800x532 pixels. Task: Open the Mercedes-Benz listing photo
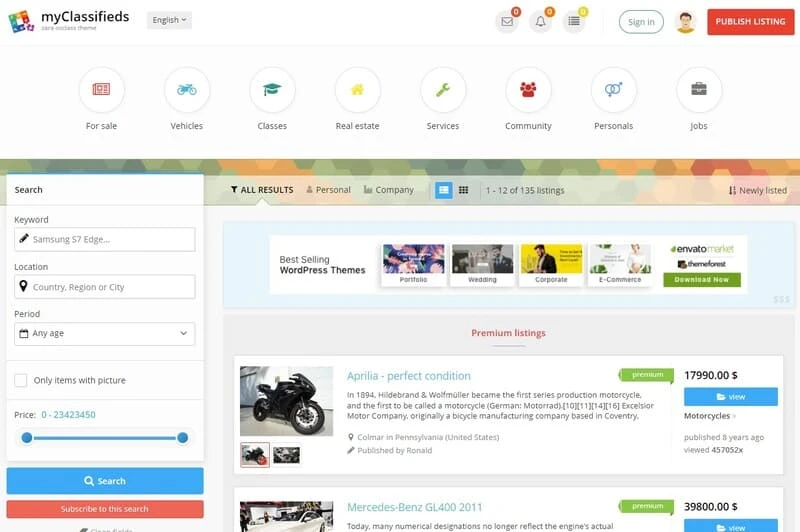[x=286, y=516]
